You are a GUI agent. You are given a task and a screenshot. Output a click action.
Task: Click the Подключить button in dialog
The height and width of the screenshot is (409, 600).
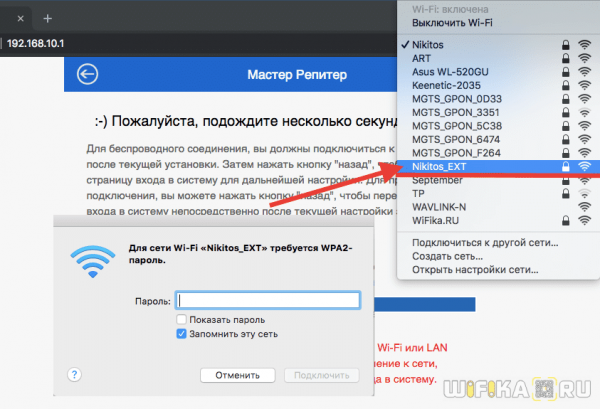tap(321, 375)
